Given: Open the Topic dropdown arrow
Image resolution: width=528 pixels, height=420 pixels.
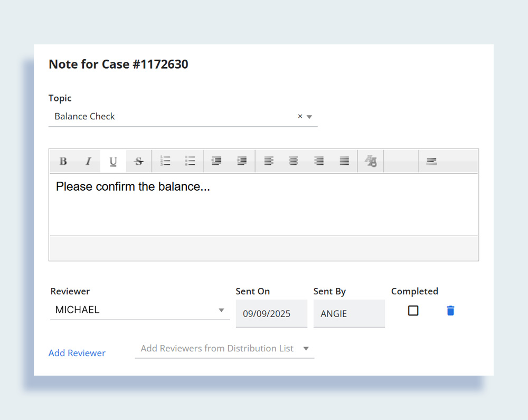Looking at the screenshot, I should 310,117.
